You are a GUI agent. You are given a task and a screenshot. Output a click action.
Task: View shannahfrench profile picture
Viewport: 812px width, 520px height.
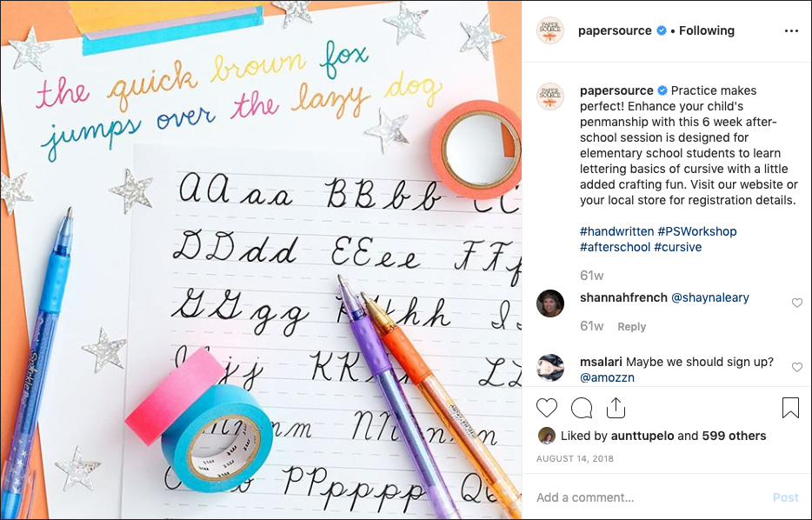tap(550, 303)
